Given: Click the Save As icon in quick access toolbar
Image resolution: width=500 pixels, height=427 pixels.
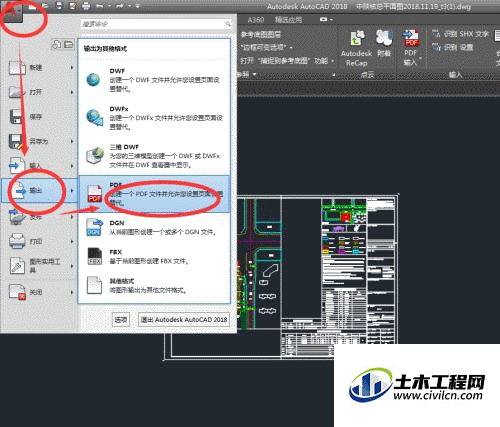Looking at the screenshot, I should [x=72, y=6].
